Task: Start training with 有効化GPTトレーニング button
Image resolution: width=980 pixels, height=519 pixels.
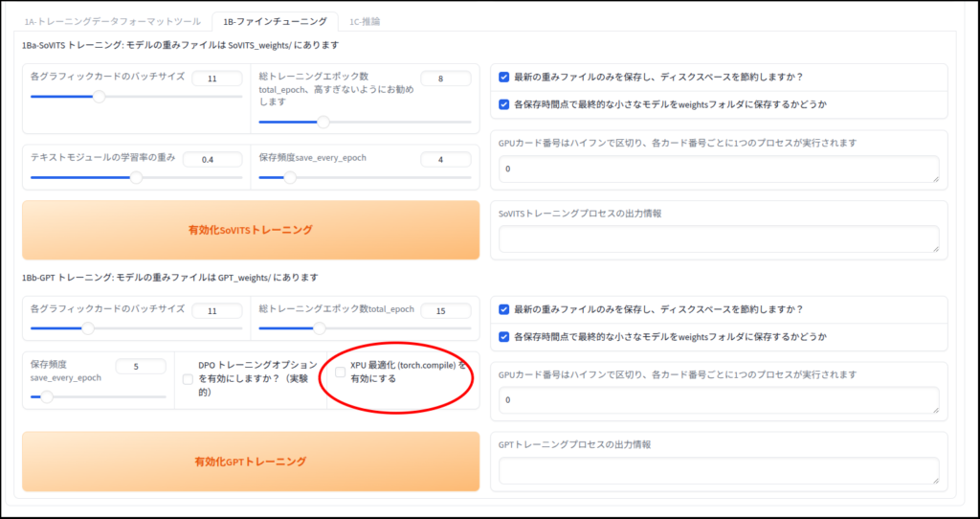Action: (251, 462)
